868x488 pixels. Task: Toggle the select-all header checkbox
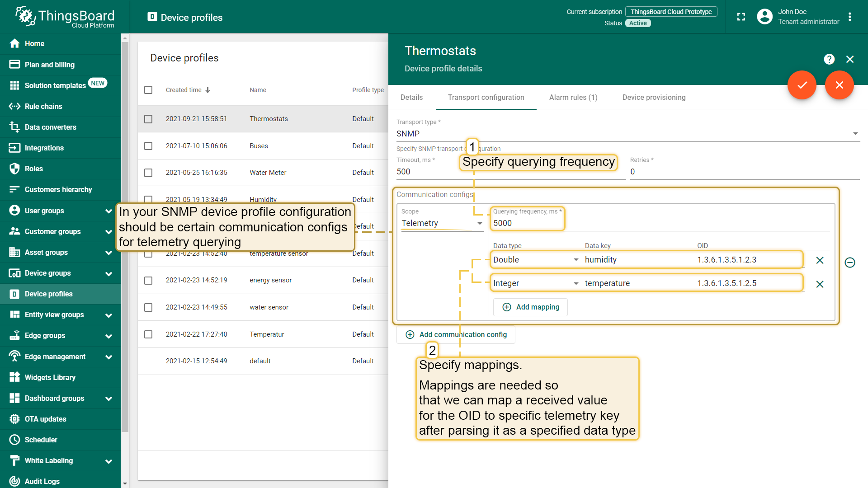148,90
